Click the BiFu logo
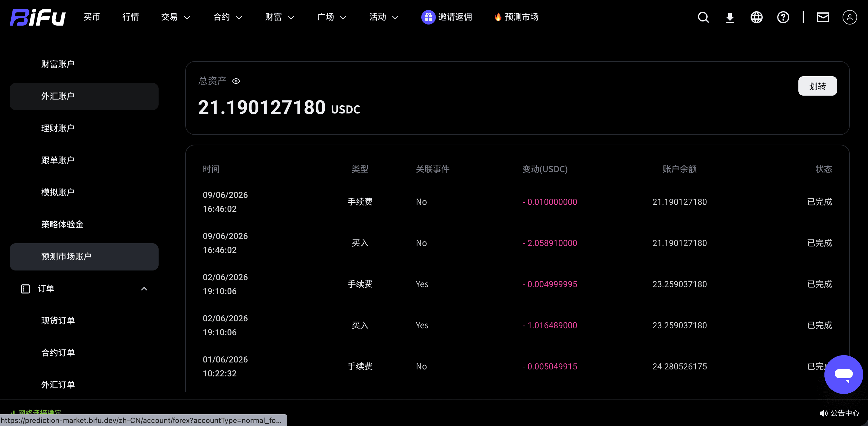 (x=38, y=17)
